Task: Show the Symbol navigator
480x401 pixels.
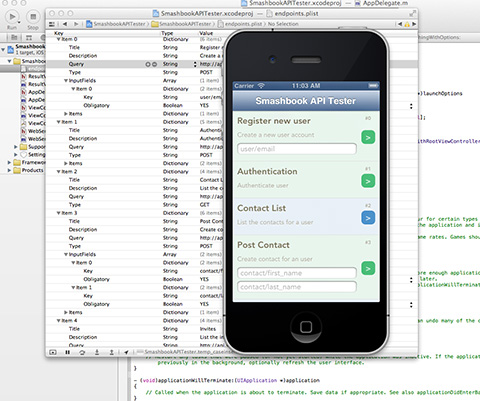Action: 29,37
